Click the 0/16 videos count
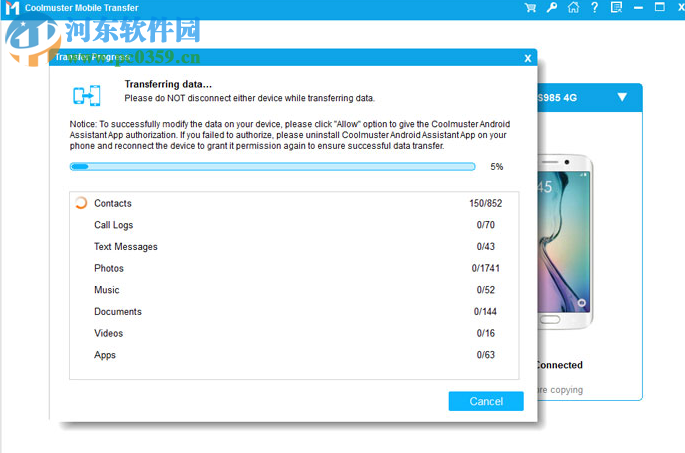 pos(485,333)
